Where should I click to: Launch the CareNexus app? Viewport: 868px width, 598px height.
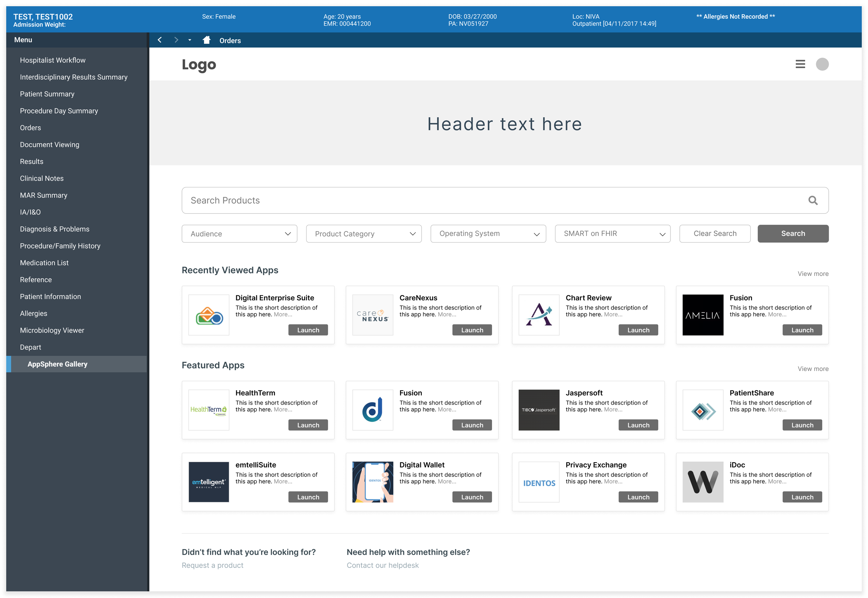pos(471,330)
